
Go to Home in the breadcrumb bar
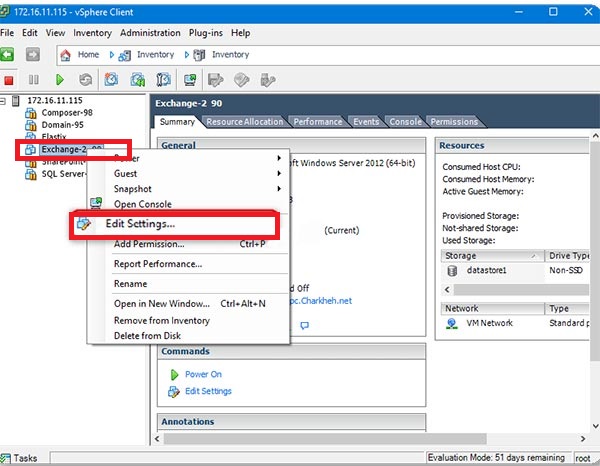coord(88,55)
